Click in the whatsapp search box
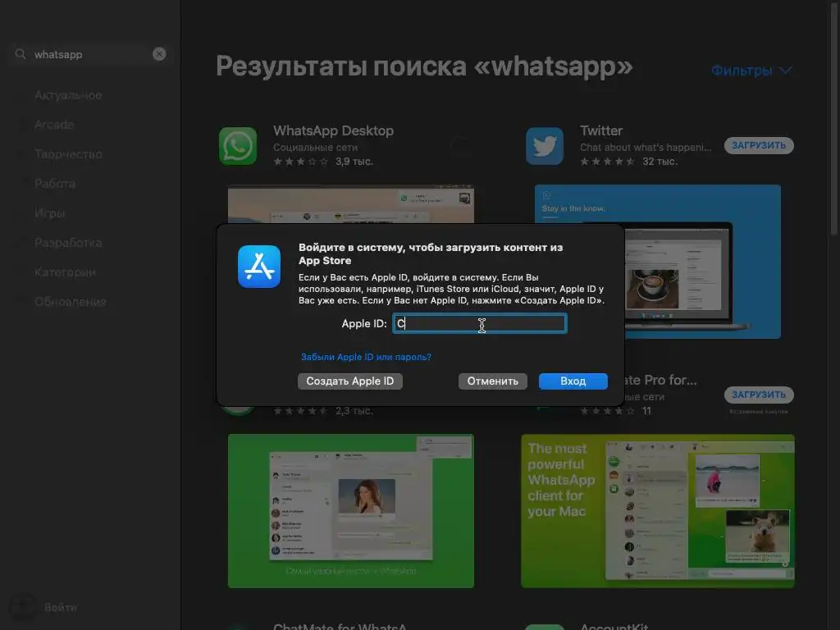The width and height of the screenshot is (840, 630). click(x=89, y=54)
